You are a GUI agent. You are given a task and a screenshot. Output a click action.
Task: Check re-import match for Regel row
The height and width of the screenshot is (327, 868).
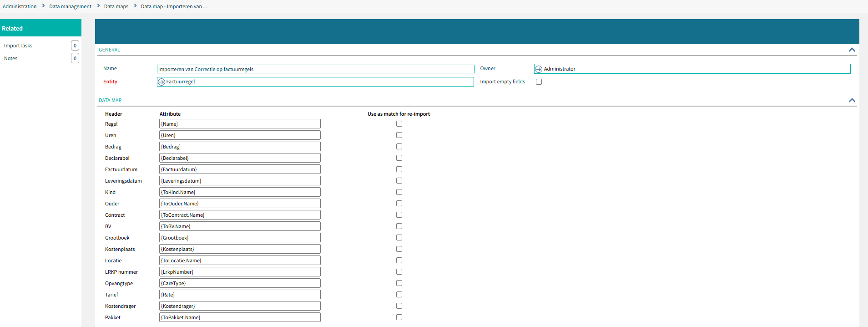click(x=399, y=124)
